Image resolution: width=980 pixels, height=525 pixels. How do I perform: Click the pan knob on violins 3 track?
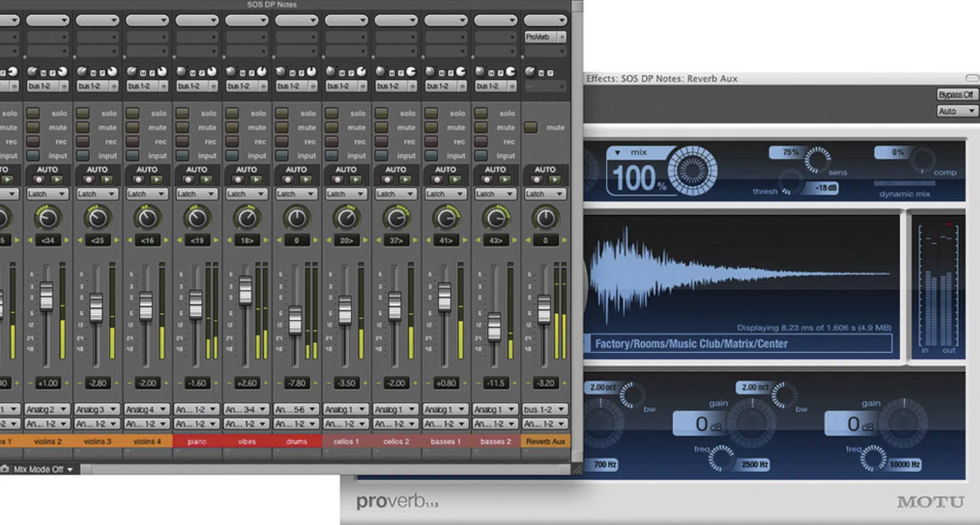[x=98, y=218]
